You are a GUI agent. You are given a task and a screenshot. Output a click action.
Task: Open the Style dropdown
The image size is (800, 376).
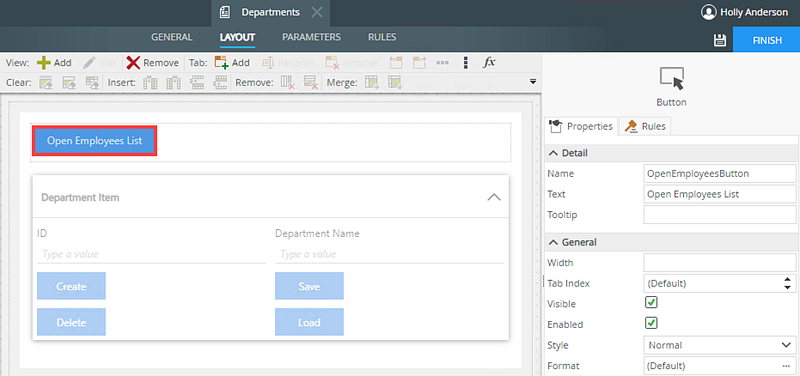point(720,345)
